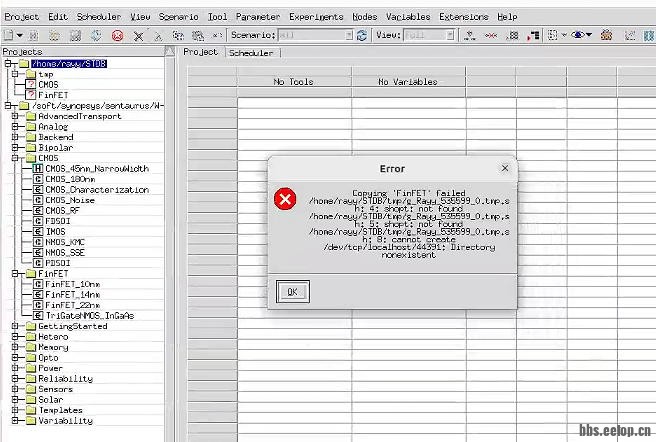Collapse the CMOS folder in tree
This screenshot has height=442, width=656.
[x=16, y=158]
